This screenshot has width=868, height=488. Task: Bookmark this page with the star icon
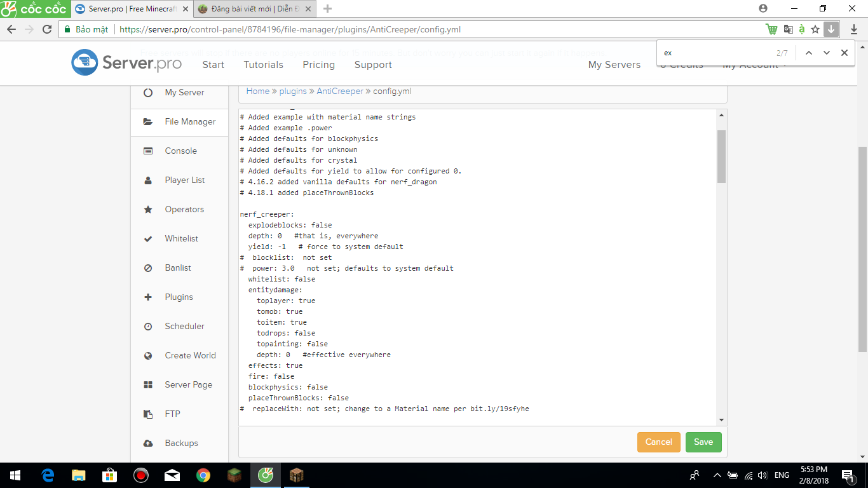click(815, 29)
